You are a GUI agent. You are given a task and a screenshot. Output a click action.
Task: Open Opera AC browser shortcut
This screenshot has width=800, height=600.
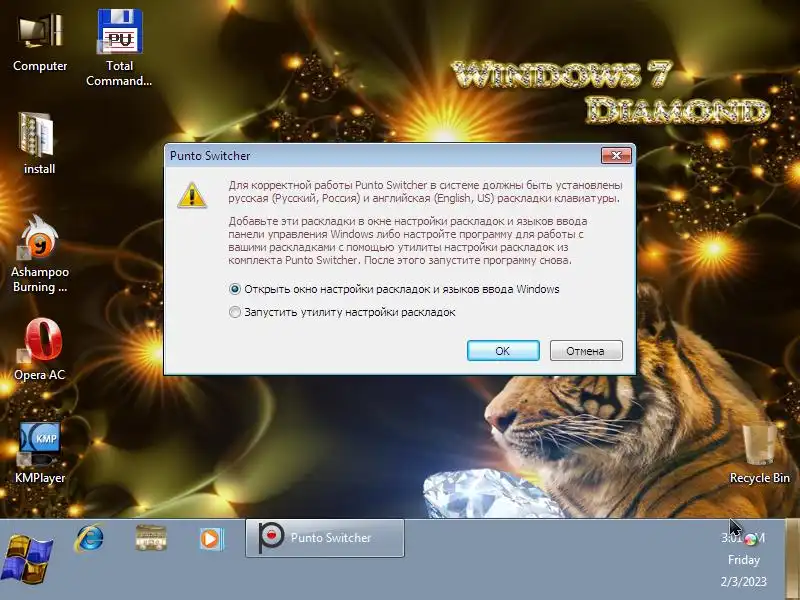pos(40,349)
